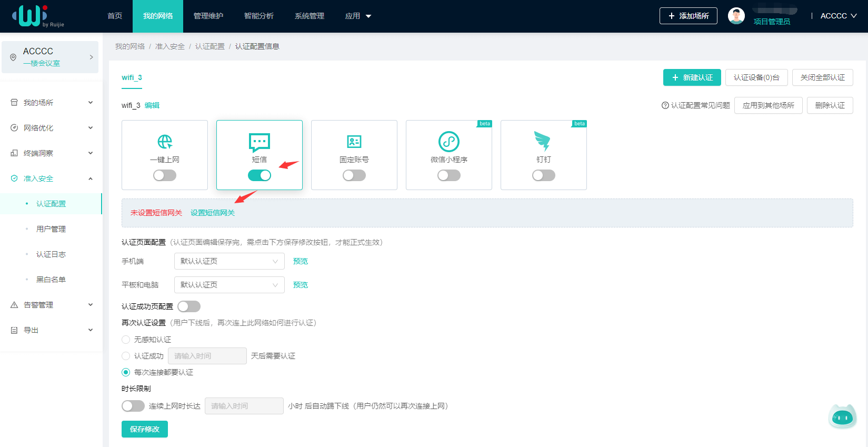Switch to the 管理维护 top menu

tap(208, 16)
